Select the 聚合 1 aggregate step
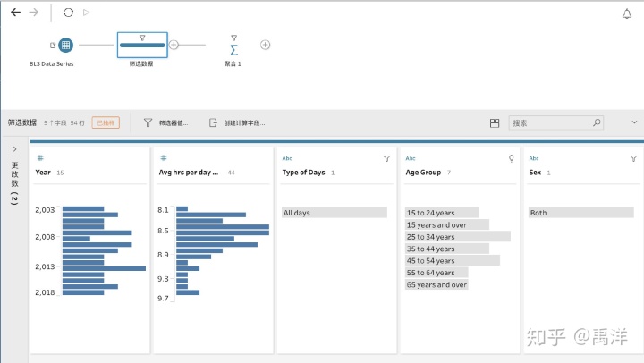This screenshot has height=363, width=644. [233, 46]
